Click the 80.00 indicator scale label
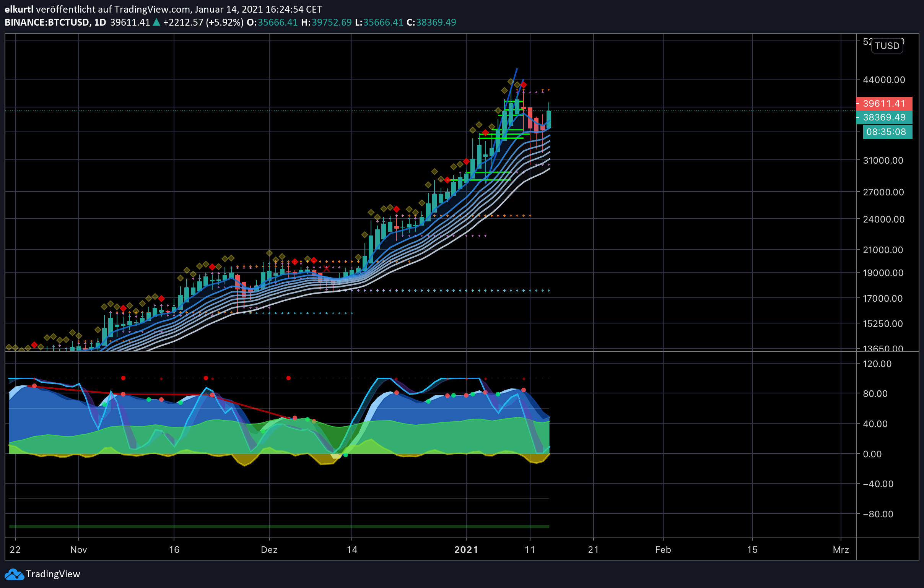 875,394
